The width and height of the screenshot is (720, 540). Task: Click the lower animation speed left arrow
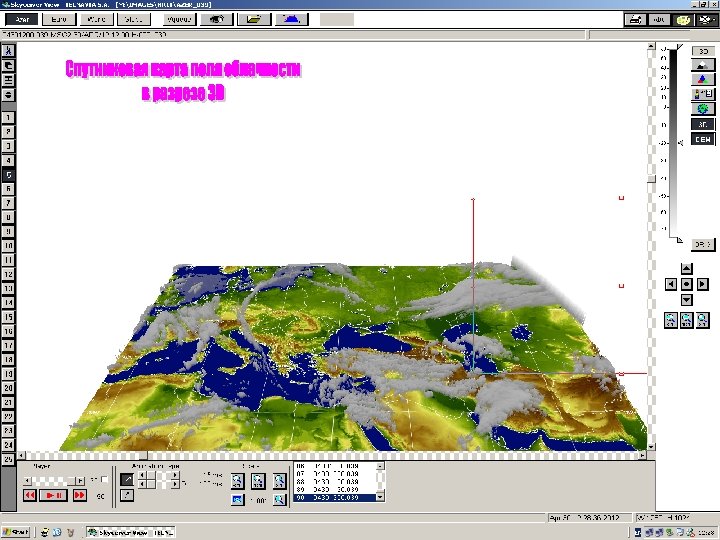142,484
